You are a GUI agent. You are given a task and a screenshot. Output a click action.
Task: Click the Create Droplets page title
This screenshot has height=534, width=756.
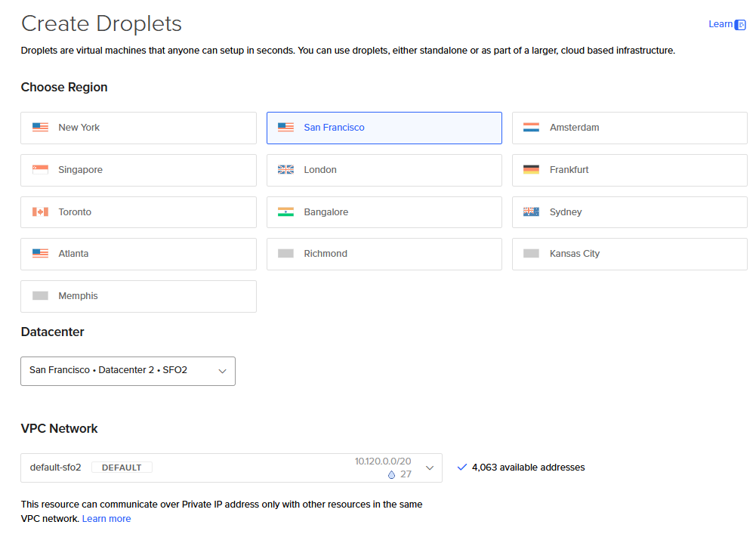(x=101, y=23)
